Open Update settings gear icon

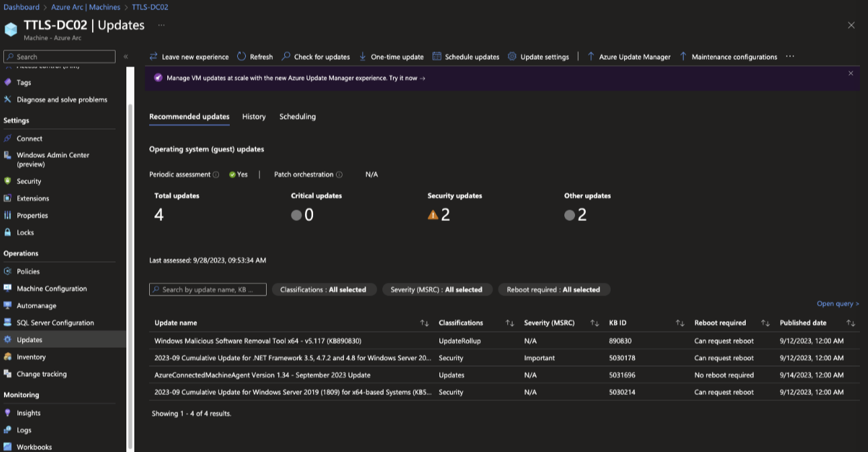tap(512, 57)
